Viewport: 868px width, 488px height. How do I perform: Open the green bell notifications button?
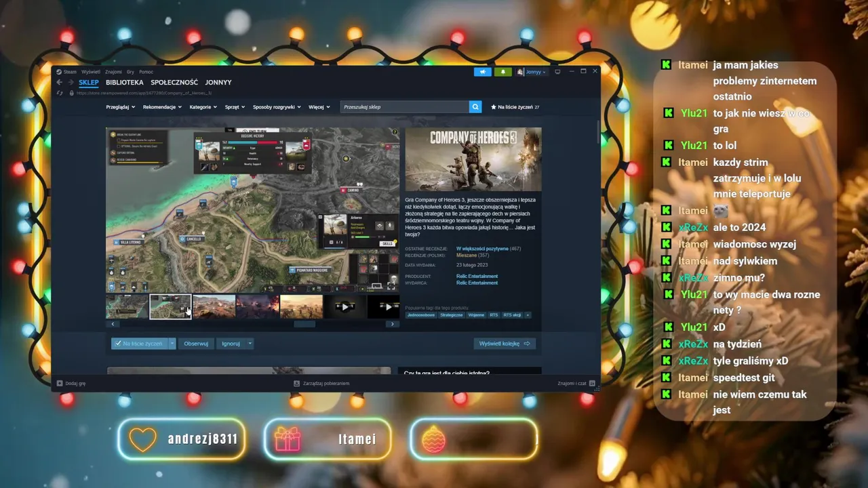[503, 72]
